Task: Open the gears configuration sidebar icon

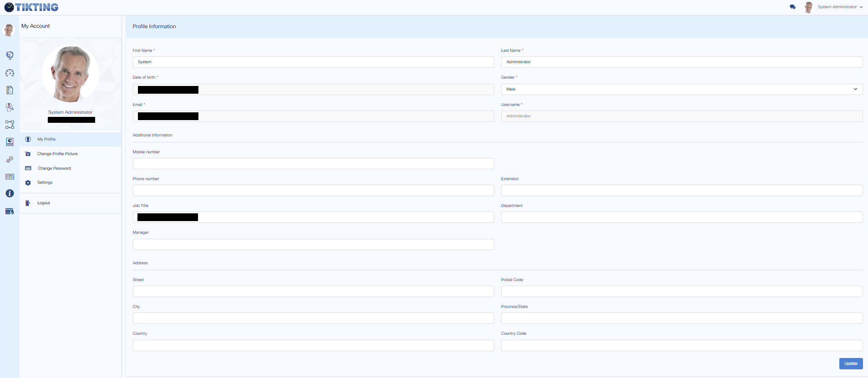Action: [x=10, y=160]
